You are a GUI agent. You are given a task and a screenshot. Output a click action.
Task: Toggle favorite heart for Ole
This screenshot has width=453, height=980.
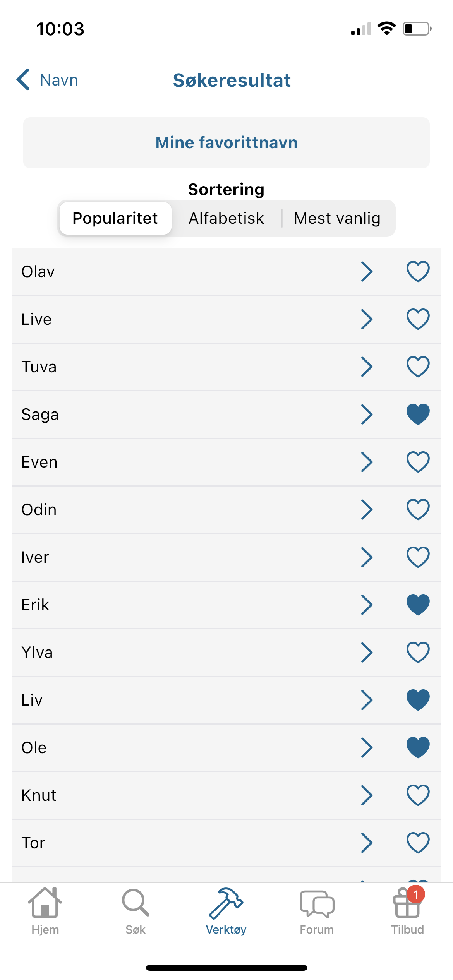coord(418,747)
